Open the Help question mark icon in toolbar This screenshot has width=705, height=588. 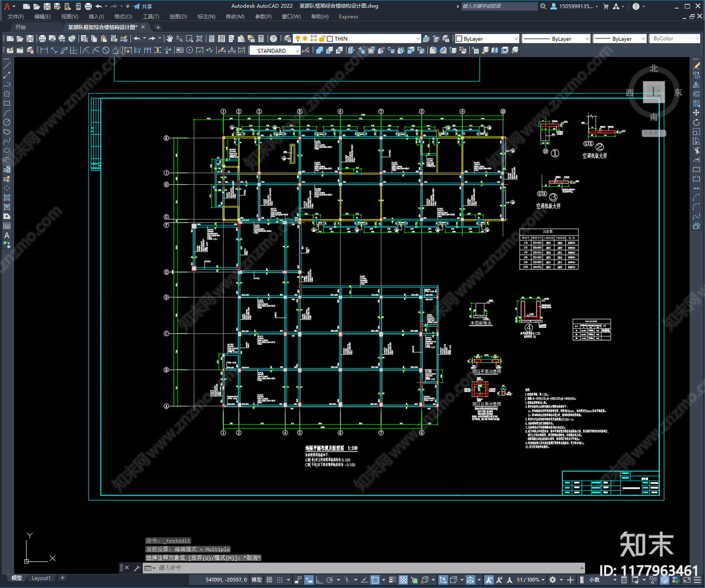pyautogui.click(x=274, y=39)
